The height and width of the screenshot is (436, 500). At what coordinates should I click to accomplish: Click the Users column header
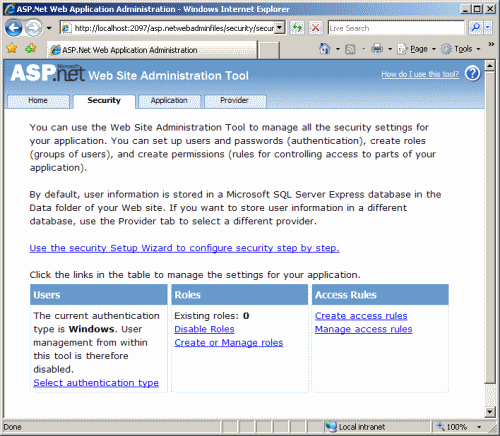pos(99,295)
